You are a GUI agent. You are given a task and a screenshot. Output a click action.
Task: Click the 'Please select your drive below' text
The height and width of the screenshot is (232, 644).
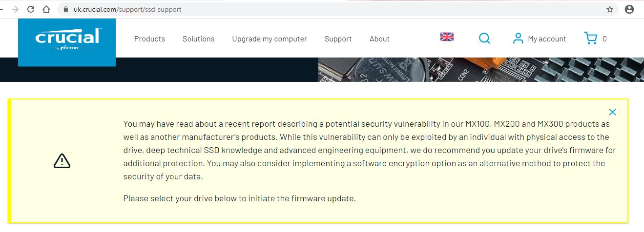point(239,199)
